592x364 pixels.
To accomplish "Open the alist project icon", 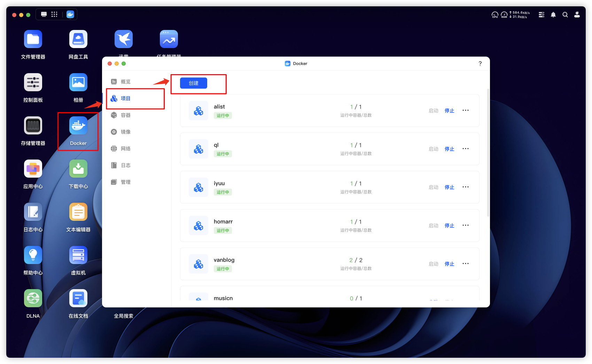I will (198, 111).
